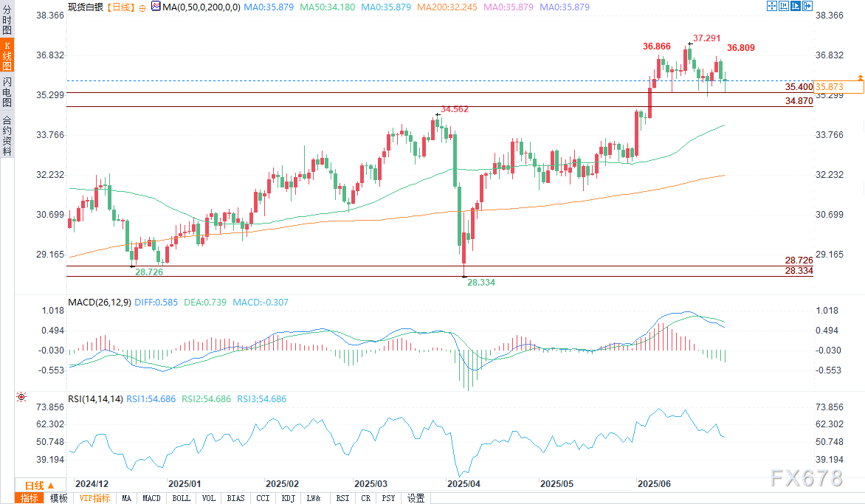Click the MA indicator icon beside 日线 label
Image resolution: width=865 pixels, height=504 pixels.
(156, 7)
